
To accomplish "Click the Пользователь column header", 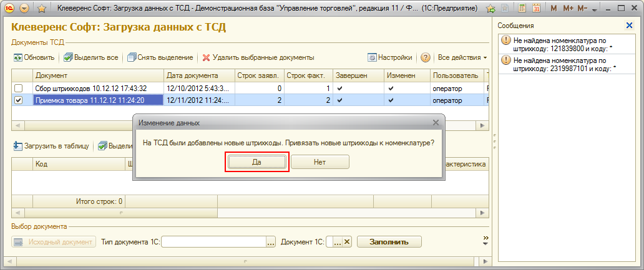I will point(457,76).
